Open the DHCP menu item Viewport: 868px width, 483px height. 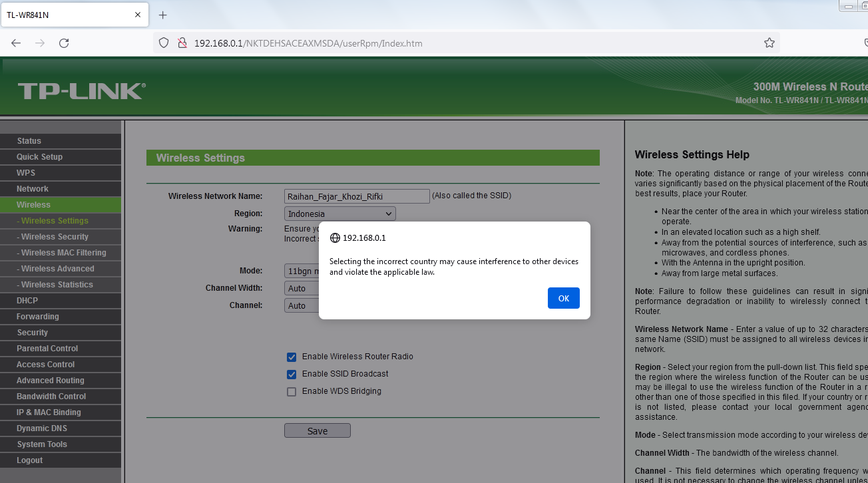(61, 301)
